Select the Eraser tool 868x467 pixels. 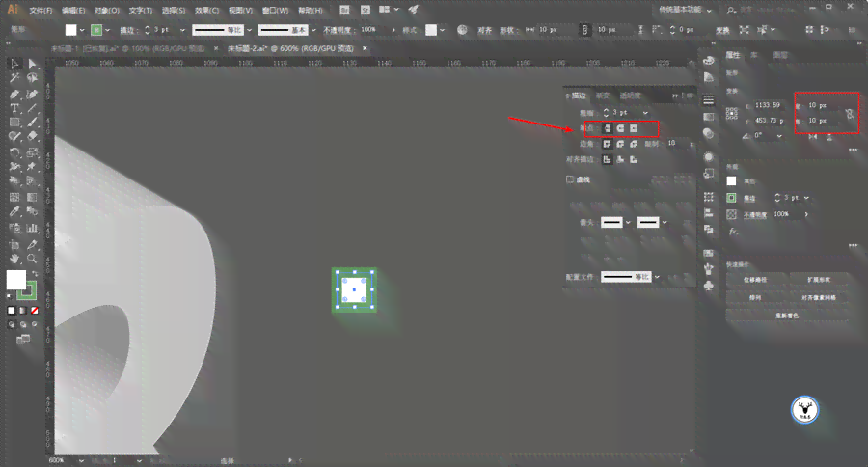[32, 136]
